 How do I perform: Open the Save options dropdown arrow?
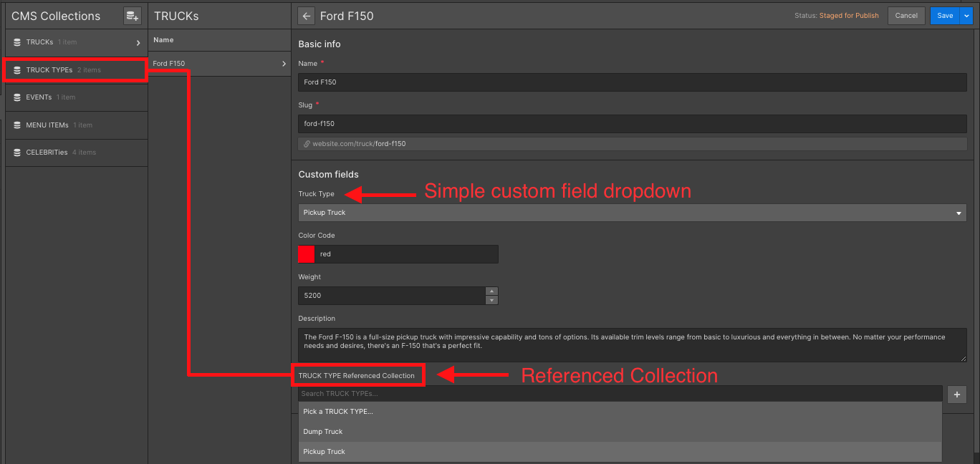pyautogui.click(x=966, y=16)
